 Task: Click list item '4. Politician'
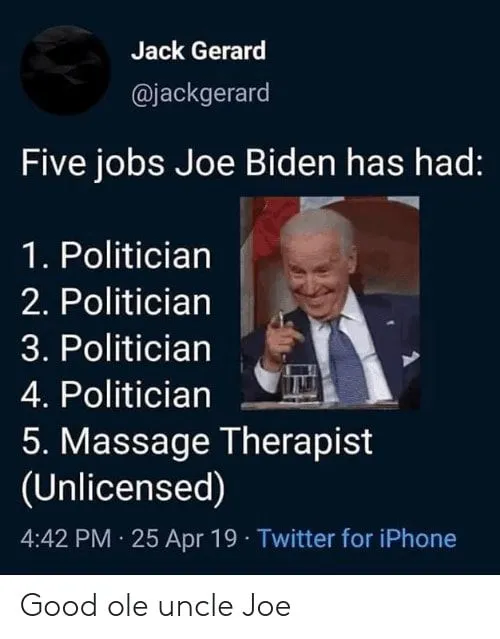coord(117,395)
